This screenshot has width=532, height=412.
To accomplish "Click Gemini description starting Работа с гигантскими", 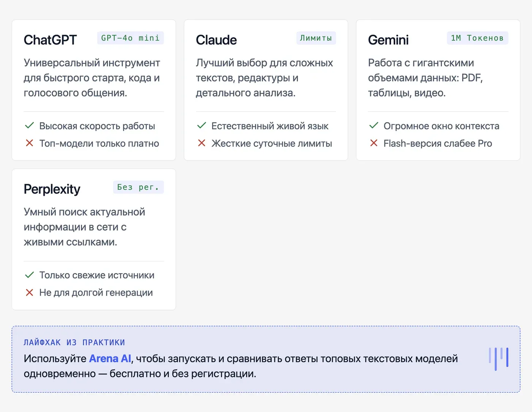I will coord(425,78).
